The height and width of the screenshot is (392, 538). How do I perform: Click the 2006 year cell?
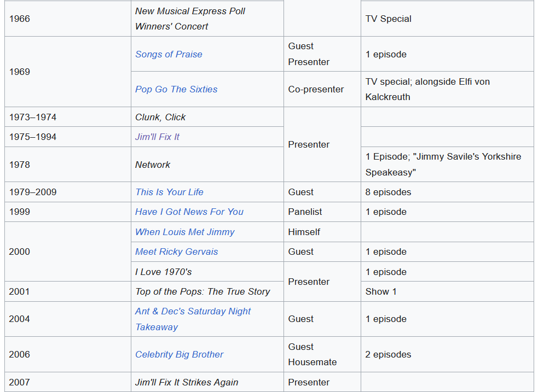(68, 354)
